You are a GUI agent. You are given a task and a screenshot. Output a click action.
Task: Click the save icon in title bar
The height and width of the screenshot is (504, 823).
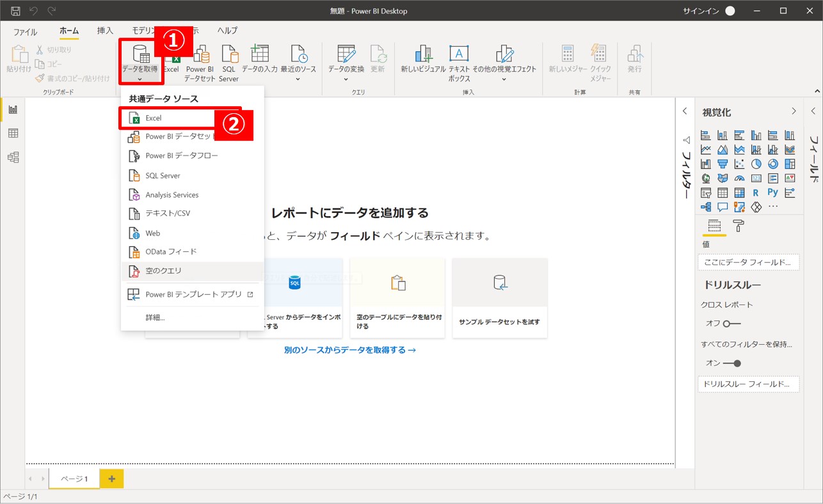click(15, 11)
